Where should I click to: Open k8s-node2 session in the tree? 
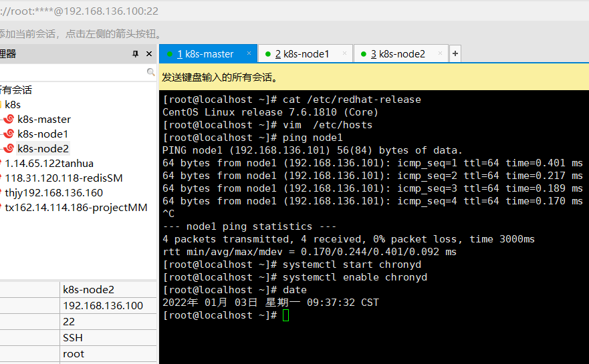43,148
